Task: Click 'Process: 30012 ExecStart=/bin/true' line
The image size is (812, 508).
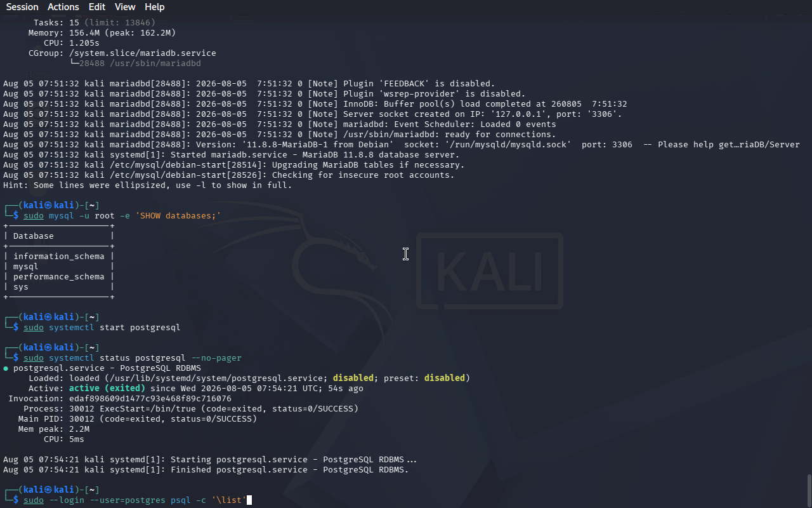Action: click(x=191, y=409)
